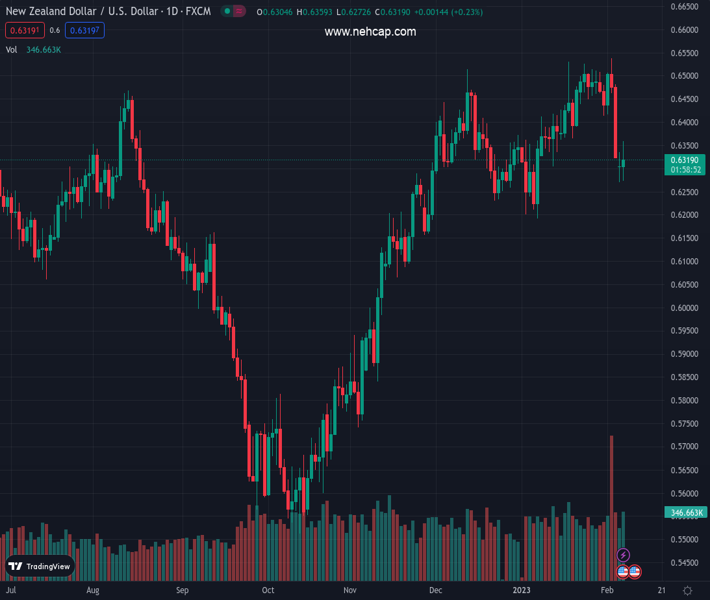710x600 pixels.
Task: Click the pink icon beside the market status dot
Action: click(x=239, y=12)
